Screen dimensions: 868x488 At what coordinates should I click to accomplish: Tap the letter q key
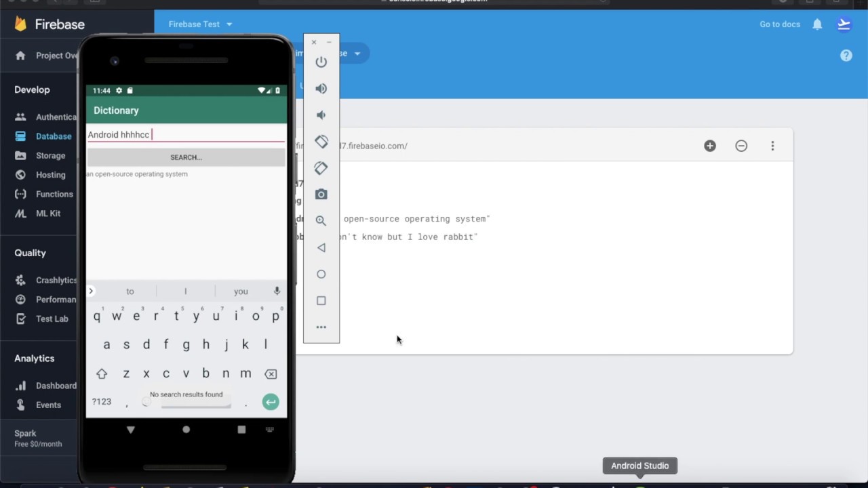click(97, 316)
